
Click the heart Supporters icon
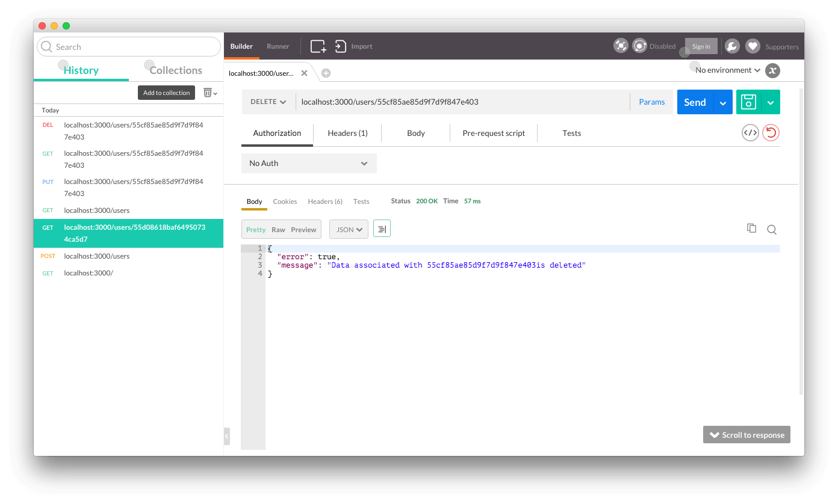[753, 46]
